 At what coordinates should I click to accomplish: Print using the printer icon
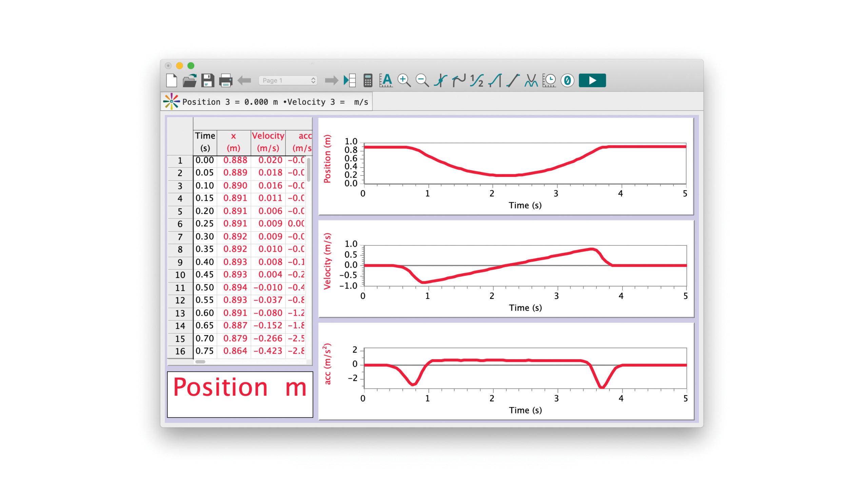(x=225, y=81)
